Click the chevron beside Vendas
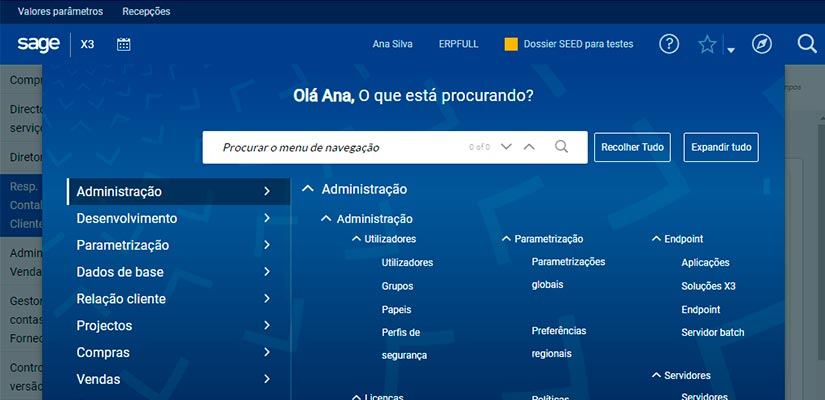Image resolution: width=825 pixels, height=400 pixels. (x=267, y=379)
